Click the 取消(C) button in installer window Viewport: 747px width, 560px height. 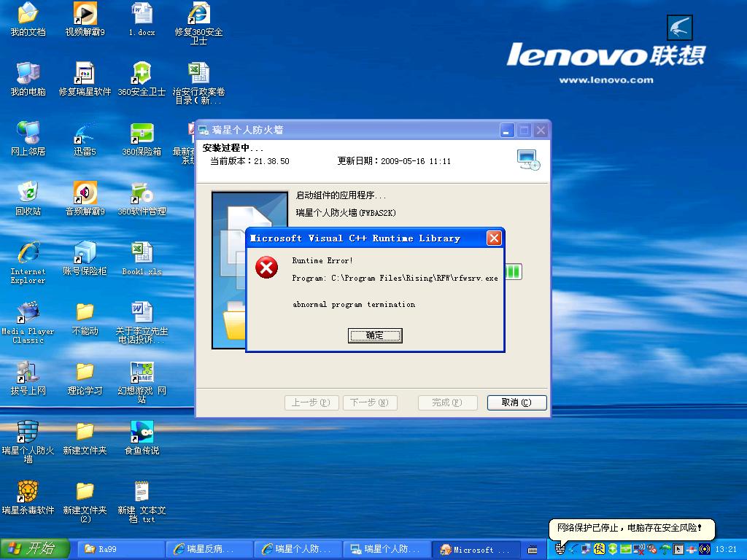coord(516,402)
